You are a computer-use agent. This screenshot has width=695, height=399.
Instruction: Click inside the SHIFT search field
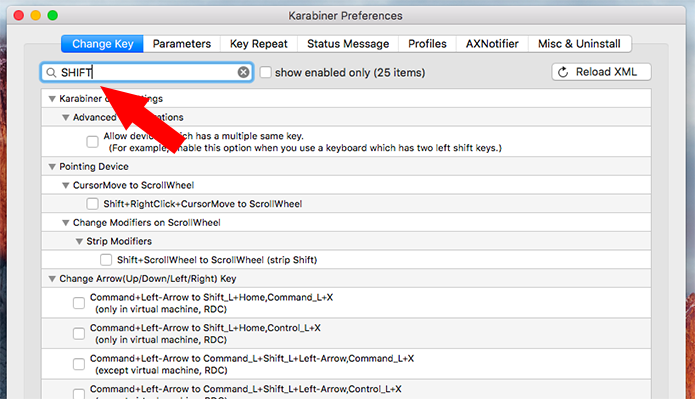147,72
